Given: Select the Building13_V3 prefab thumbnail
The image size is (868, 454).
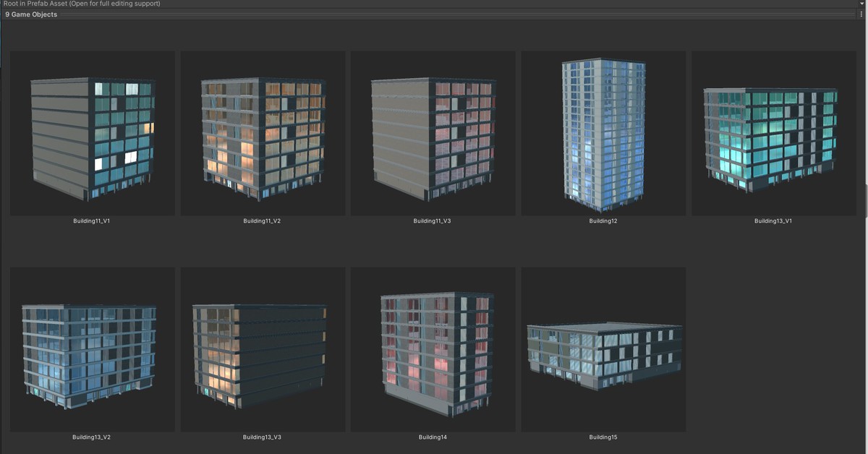Looking at the screenshot, I should 262,349.
